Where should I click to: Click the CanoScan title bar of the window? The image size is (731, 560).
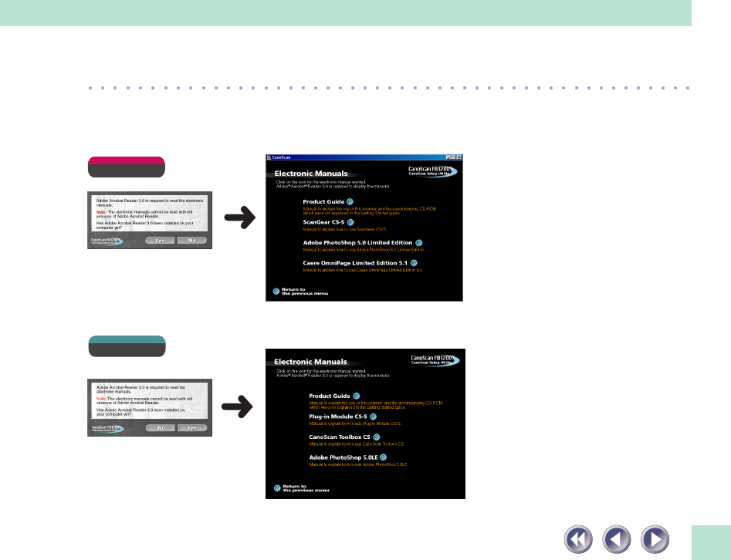(x=364, y=157)
